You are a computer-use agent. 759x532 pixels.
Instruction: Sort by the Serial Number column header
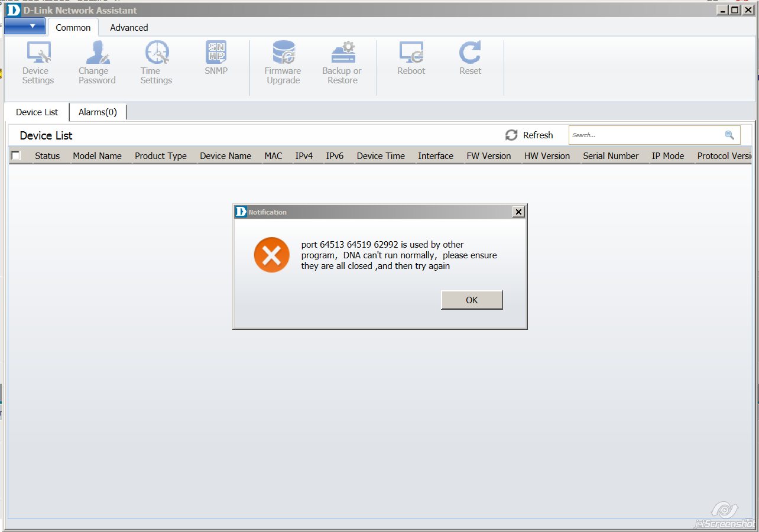coord(611,156)
